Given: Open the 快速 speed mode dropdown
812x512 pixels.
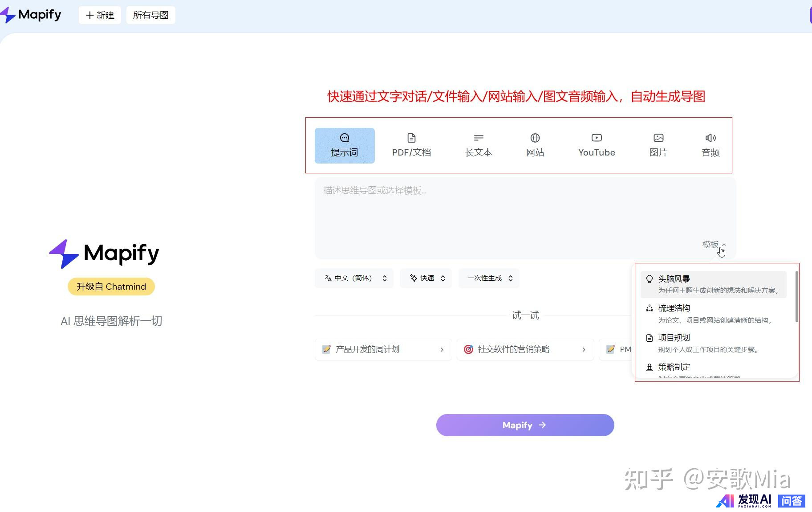Looking at the screenshot, I should [x=426, y=278].
